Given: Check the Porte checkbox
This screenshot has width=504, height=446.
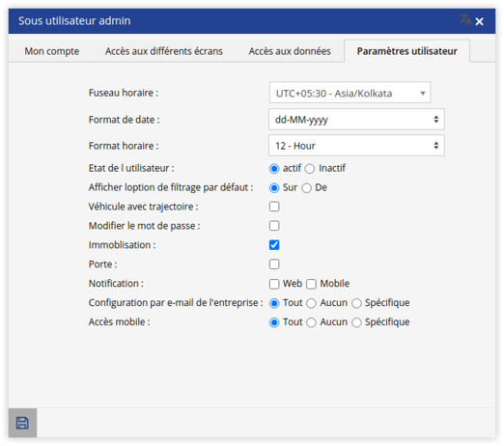Looking at the screenshot, I should pyautogui.click(x=274, y=265).
